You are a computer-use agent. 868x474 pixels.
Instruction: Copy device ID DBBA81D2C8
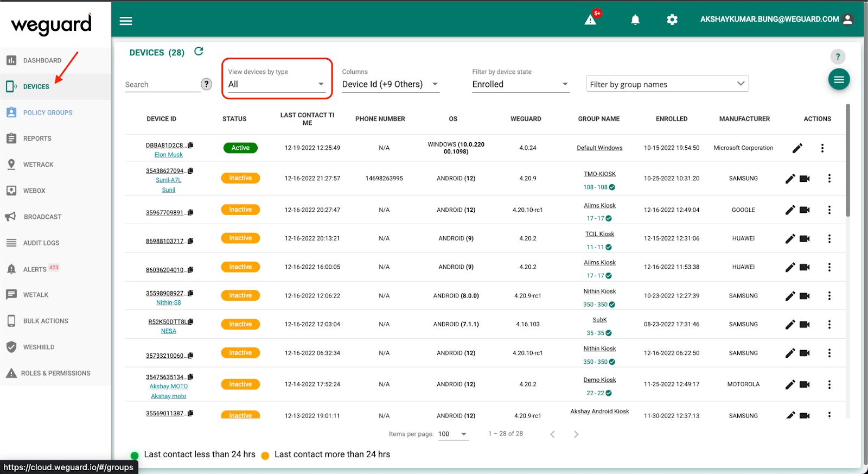[x=190, y=145]
